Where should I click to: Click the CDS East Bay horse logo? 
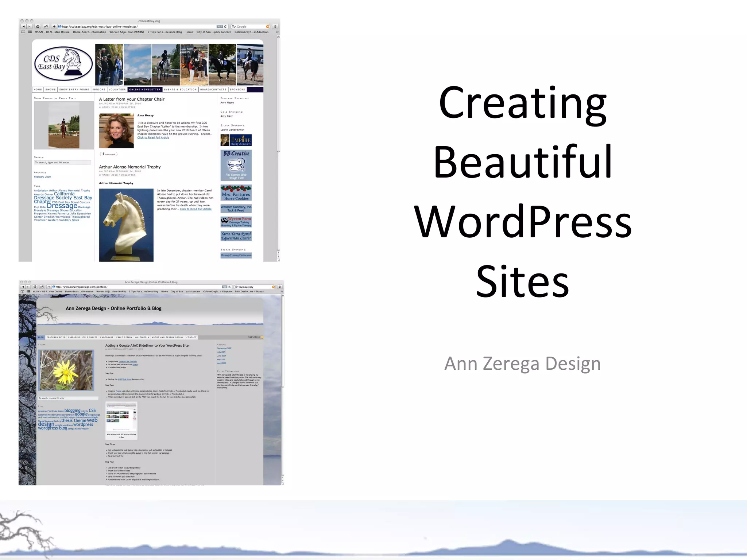point(63,63)
